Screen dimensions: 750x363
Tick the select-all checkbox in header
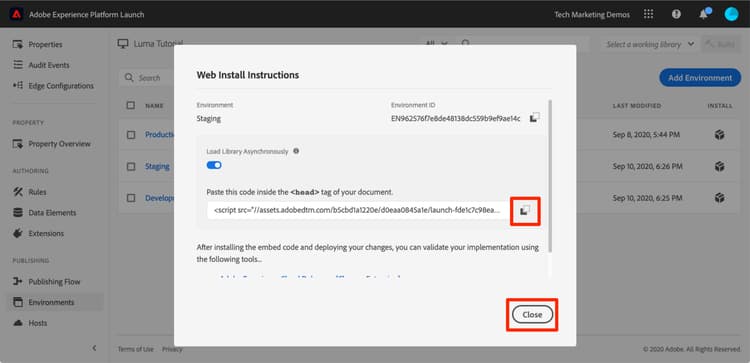pyautogui.click(x=131, y=105)
